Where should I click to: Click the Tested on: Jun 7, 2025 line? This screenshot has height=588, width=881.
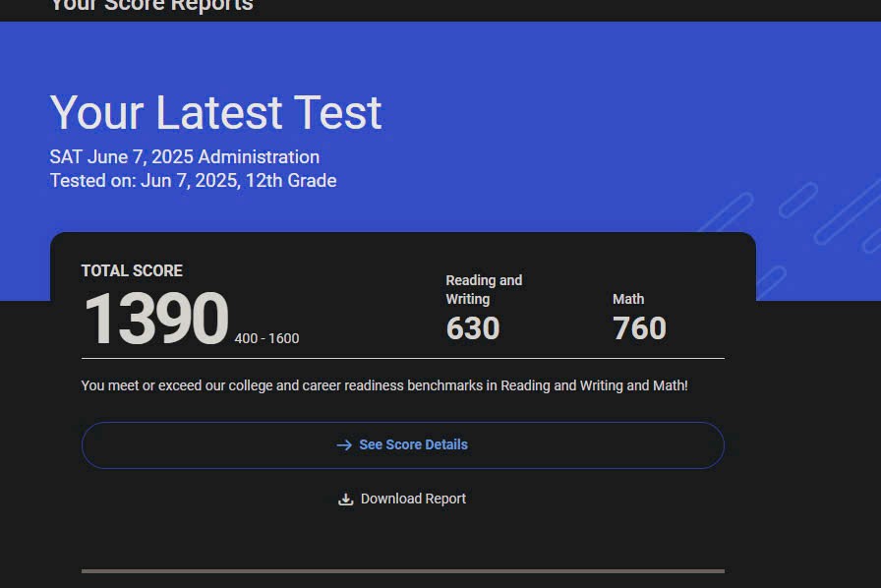pos(193,181)
